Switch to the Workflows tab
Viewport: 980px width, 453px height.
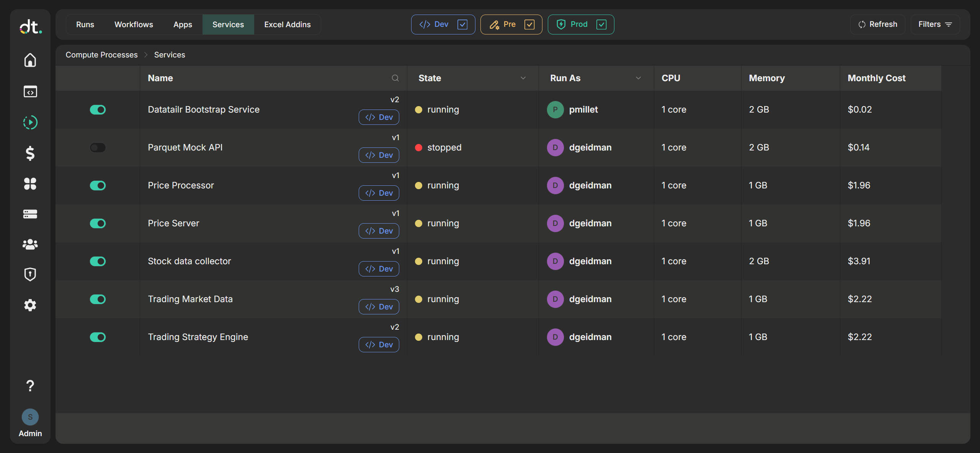(134, 25)
